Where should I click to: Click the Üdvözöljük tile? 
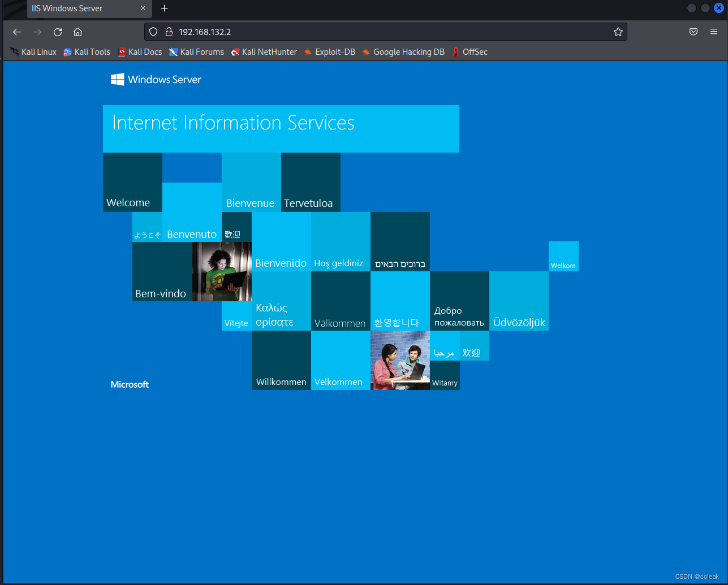pos(519,301)
